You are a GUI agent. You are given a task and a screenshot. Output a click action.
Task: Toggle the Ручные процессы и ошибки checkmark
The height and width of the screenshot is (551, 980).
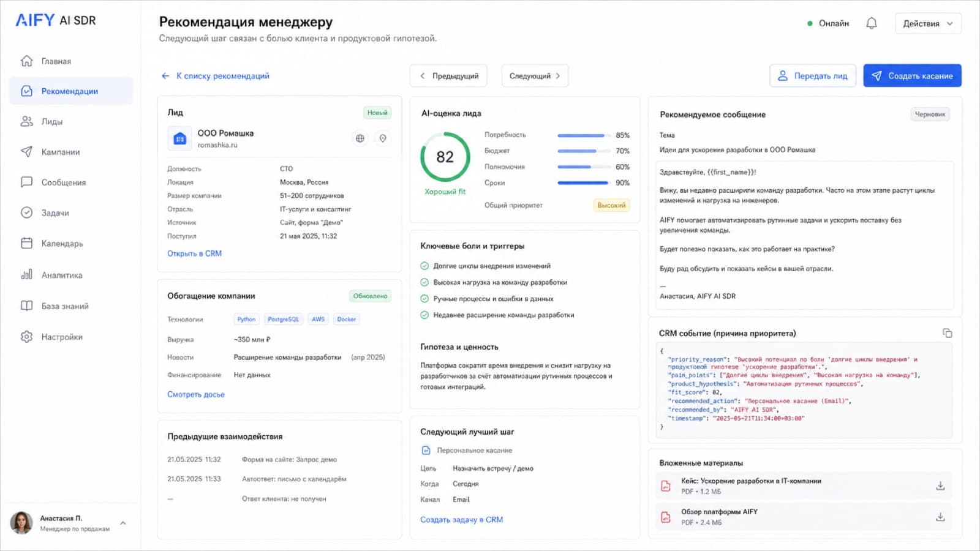424,299
